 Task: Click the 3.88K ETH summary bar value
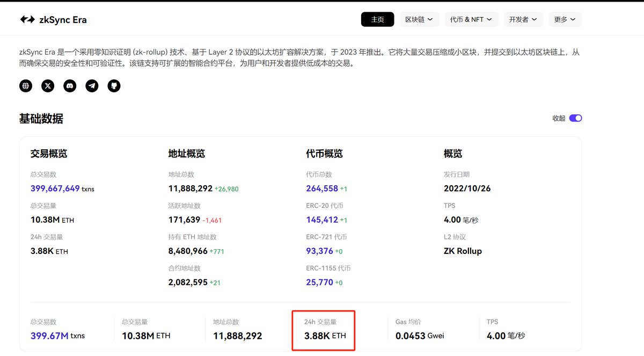pyautogui.click(x=325, y=336)
